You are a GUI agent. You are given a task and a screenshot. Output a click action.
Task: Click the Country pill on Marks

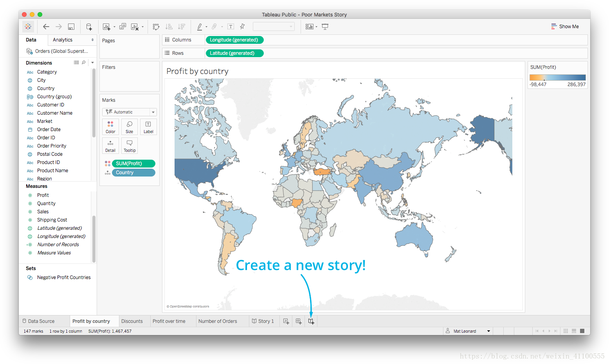pos(133,173)
